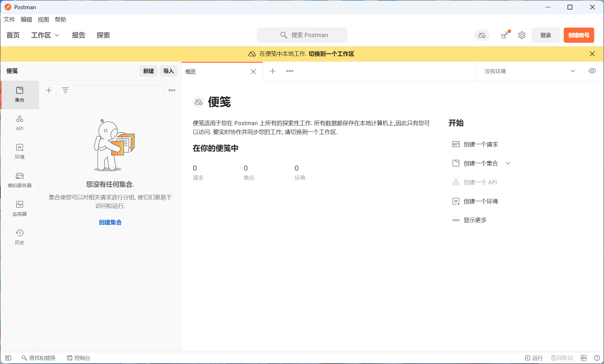Click the Postman logo in title bar
This screenshot has width=604, height=364.
tap(8, 7)
